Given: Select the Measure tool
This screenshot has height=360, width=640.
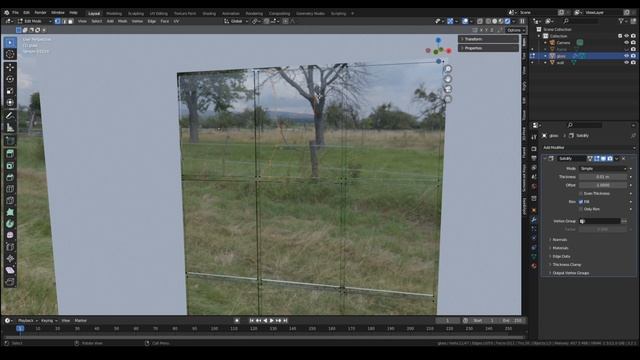Looking at the screenshot, I should (x=10, y=128).
